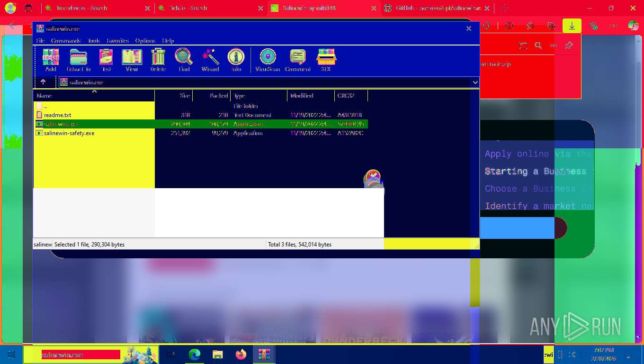The width and height of the screenshot is (644, 364).
Task: Click the browser profile avatar icon
Action: click(x=10, y=8)
